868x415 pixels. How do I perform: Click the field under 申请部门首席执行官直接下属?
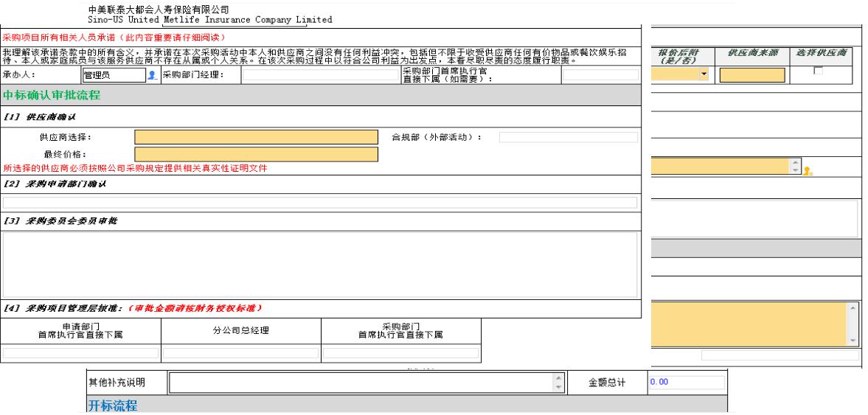click(x=80, y=354)
